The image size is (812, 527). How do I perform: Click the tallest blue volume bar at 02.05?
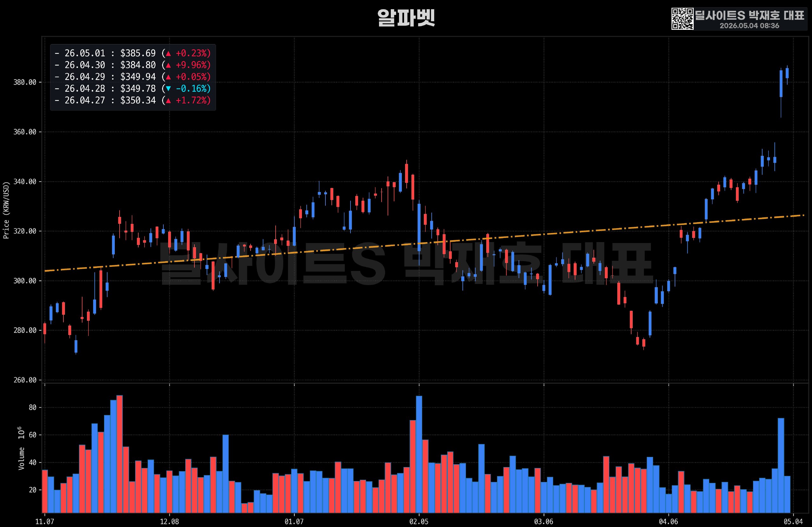(419, 454)
